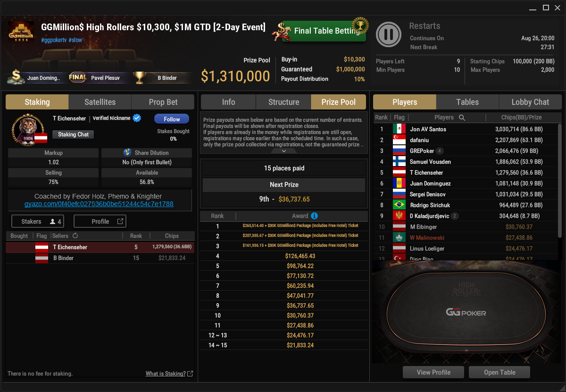Click the Award info icon
Screen dimensions: 566x392
(314, 216)
